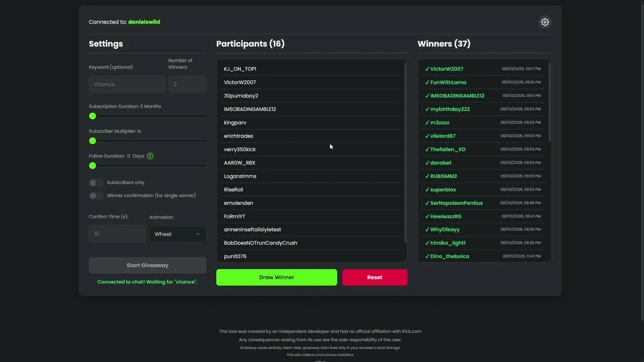Click the danielswild channel name
The image size is (644, 362).
(x=144, y=22)
